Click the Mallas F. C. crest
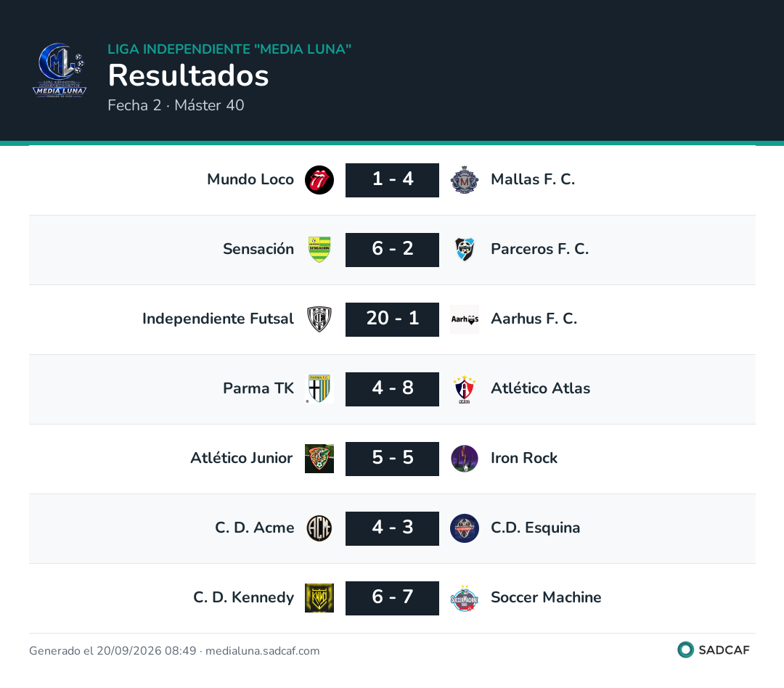 465,180
